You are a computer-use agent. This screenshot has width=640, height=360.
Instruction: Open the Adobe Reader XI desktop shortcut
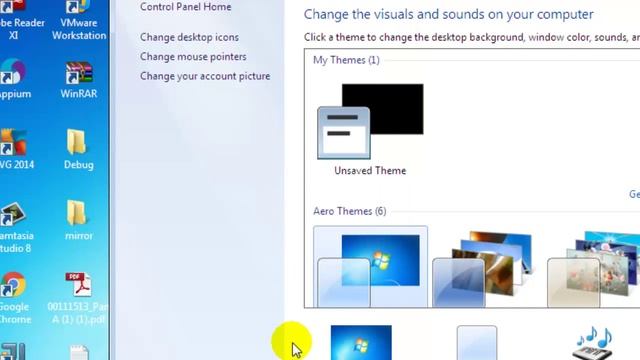16,20
